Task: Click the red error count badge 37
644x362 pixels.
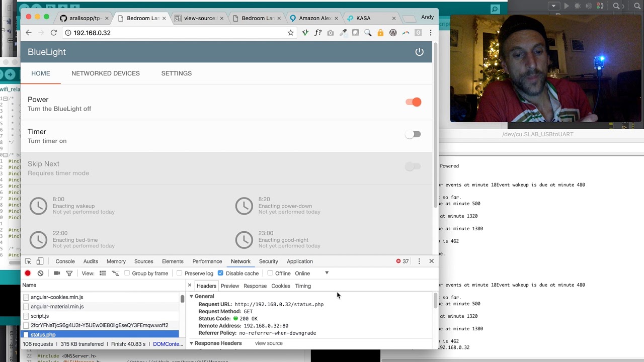Action: pyautogui.click(x=402, y=261)
